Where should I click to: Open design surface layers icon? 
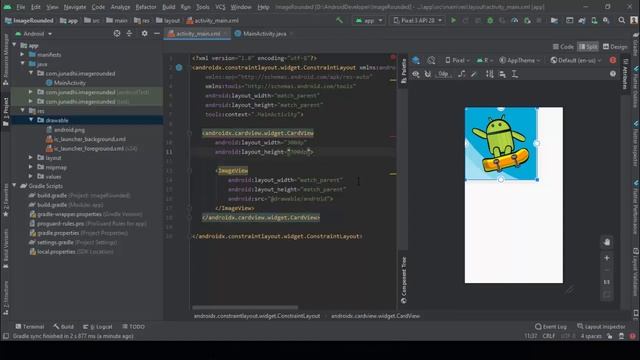coord(416,60)
